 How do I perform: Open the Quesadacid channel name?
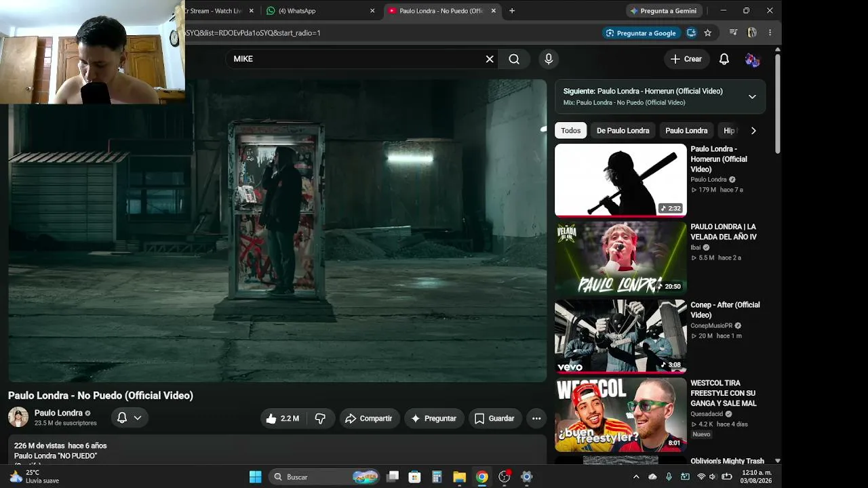coord(707,414)
